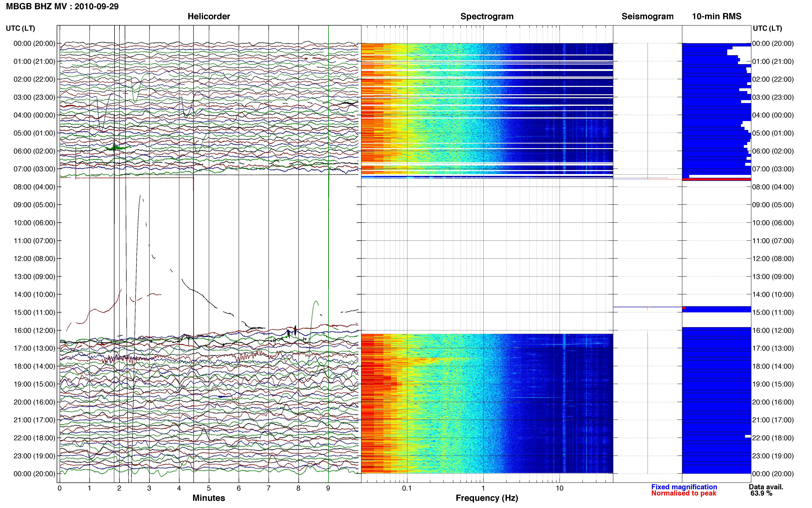Click the red RMS bar near 07:30
This screenshot has width=812, height=508.
(717, 179)
